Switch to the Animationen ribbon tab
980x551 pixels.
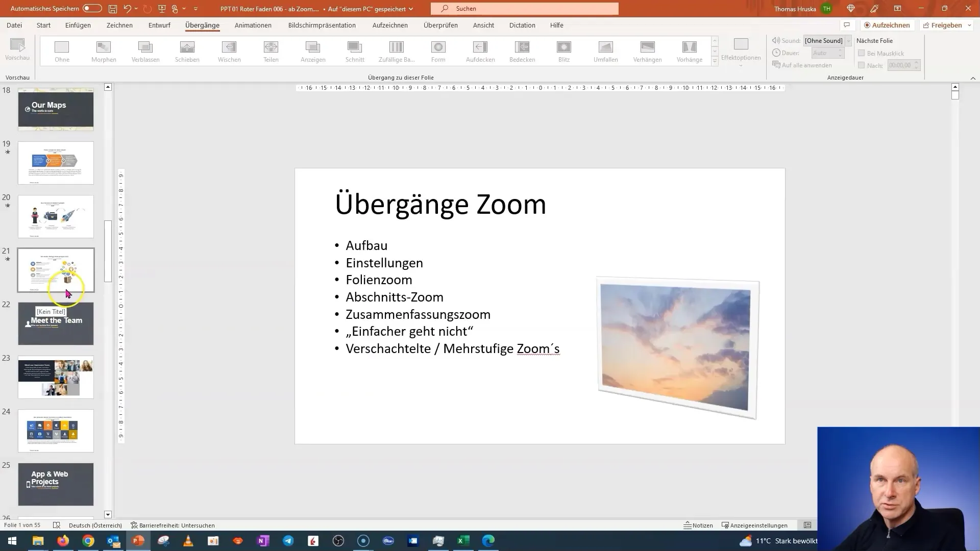coord(254,25)
